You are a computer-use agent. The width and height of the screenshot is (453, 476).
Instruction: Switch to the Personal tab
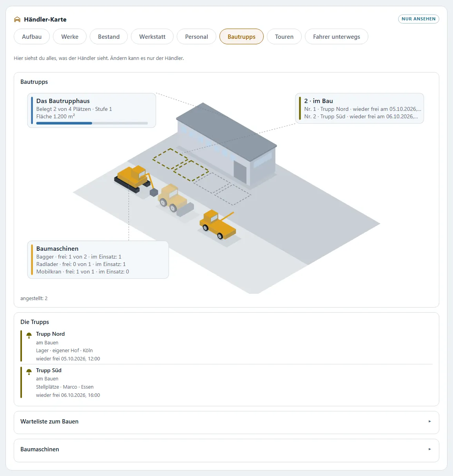click(196, 37)
